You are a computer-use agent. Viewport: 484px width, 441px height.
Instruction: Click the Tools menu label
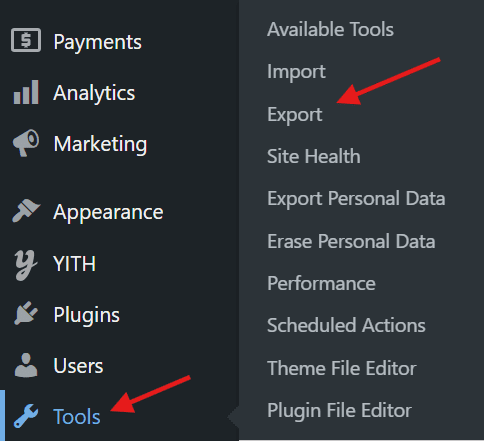77,417
